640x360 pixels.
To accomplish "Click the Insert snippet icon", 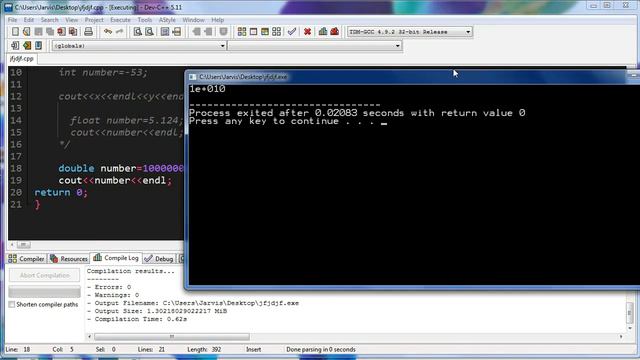I will tap(15, 45).
